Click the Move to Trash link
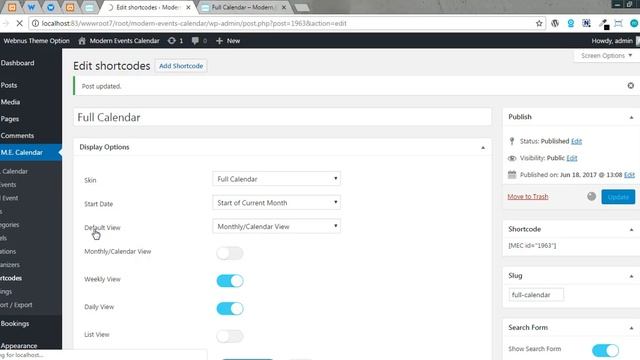 pos(527,197)
